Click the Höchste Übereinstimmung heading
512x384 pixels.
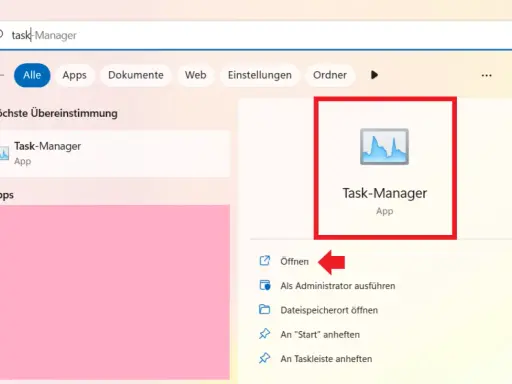[58, 113]
